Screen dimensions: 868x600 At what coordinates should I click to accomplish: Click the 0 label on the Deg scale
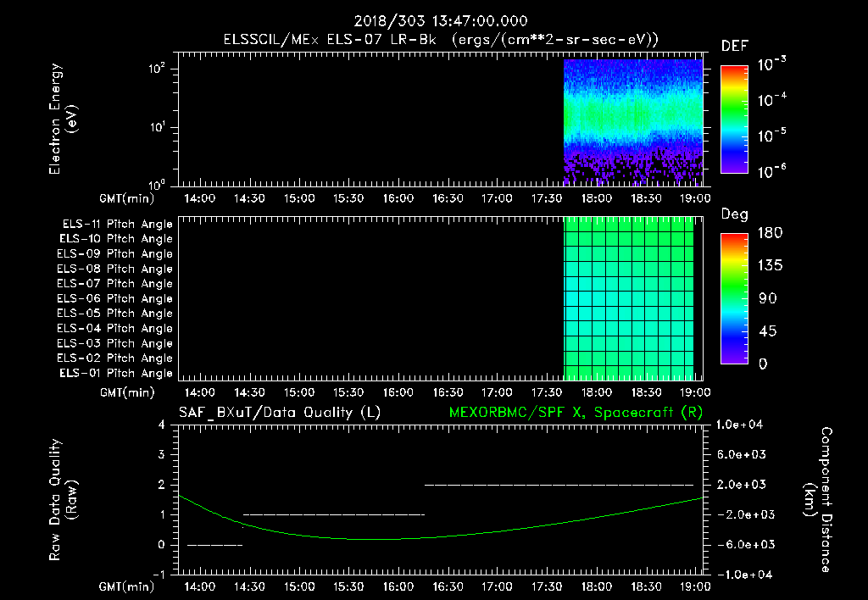click(763, 364)
